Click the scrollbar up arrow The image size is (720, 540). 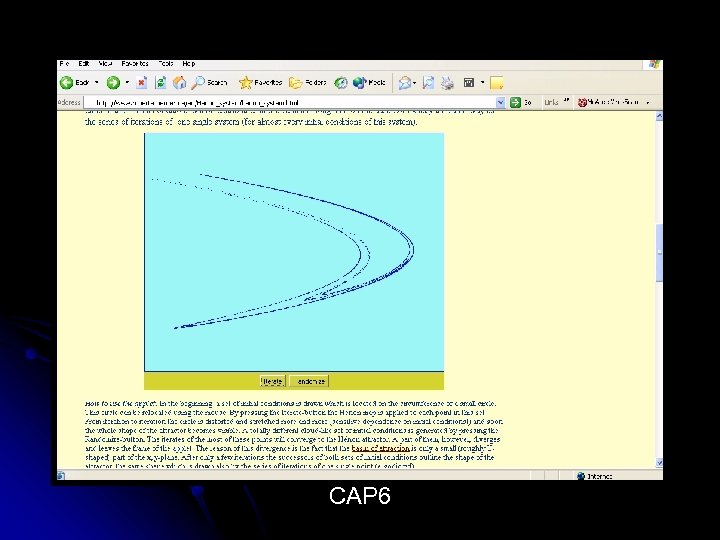click(x=659, y=116)
